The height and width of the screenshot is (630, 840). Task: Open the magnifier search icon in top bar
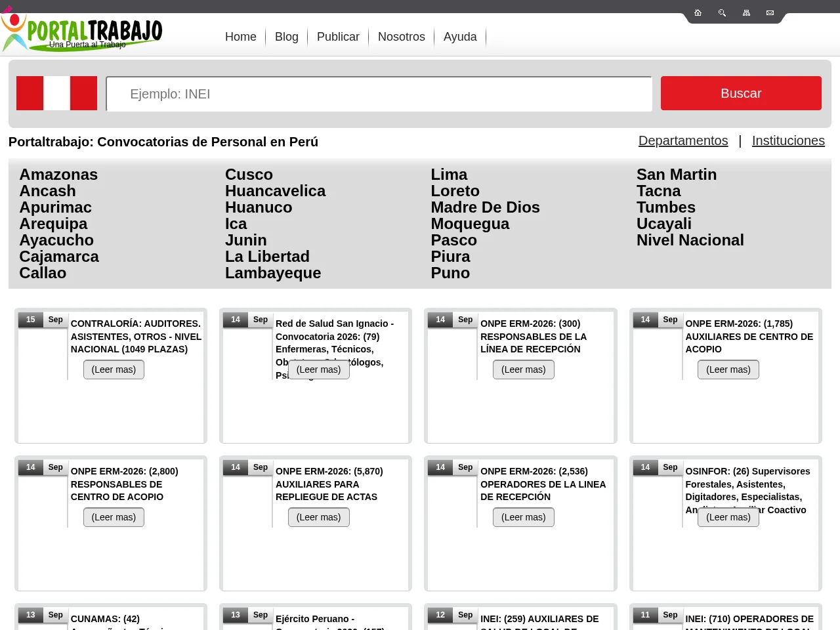pos(722,12)
